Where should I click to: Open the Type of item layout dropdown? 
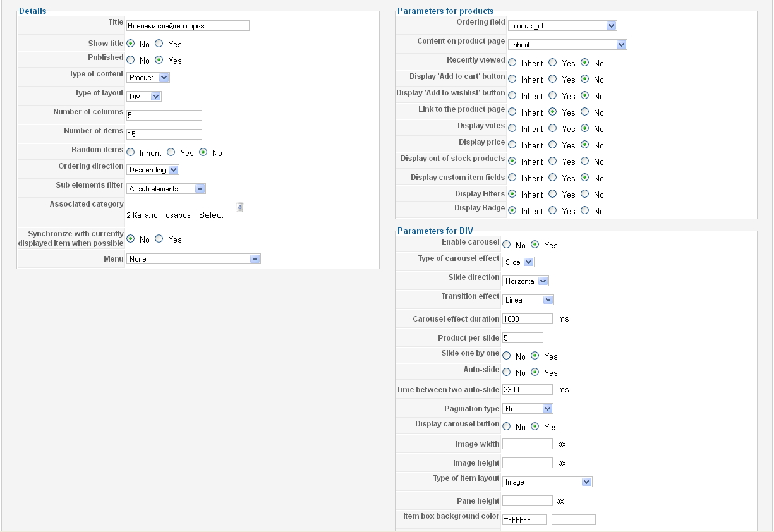547,482
